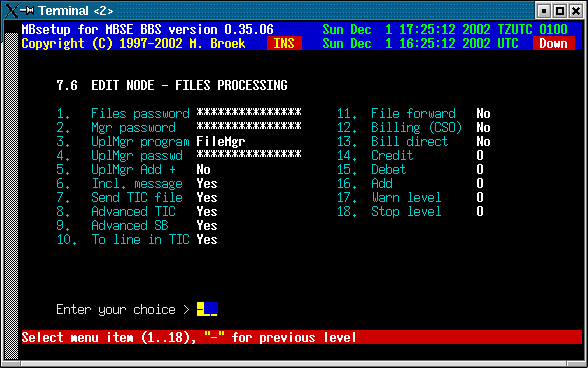The height and width of the screenshot is (368, 588).
Task: Select the Billing (CSO) menu item
Action: tap(416, 128)
